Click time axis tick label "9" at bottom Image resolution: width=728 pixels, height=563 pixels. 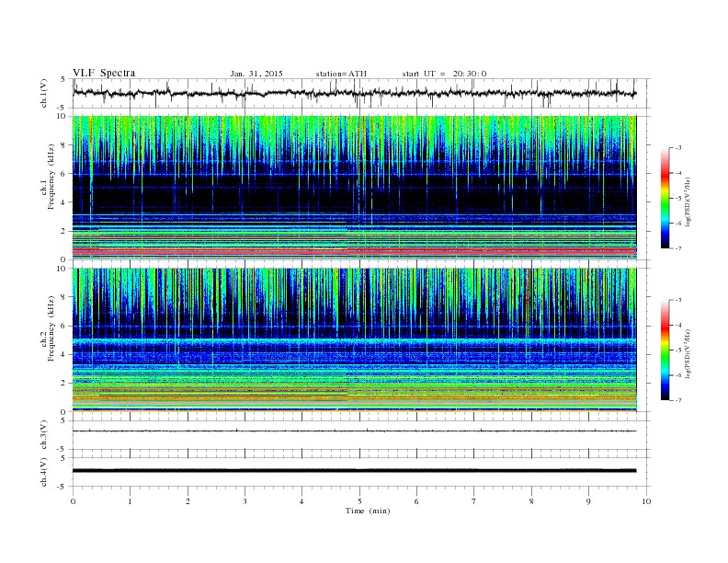tap(588, 501)
